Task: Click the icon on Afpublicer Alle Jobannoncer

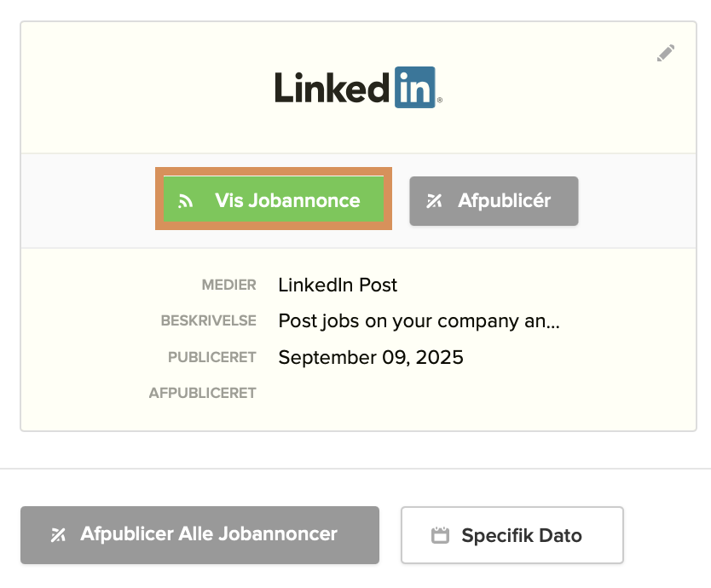Action: [58, 535]
